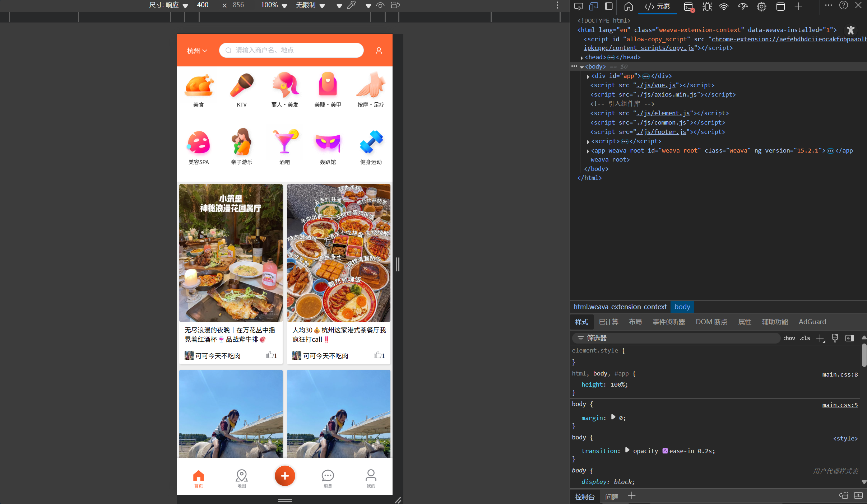Viewport: 867px width, 504px height.
Task: Open the 地图 map tab icon
Action: 241,476
